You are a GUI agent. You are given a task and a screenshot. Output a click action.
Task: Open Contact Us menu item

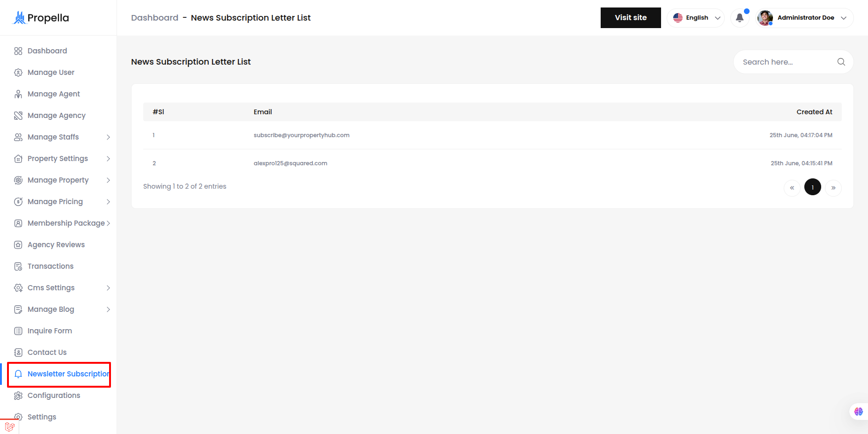(x=47, y=353)
